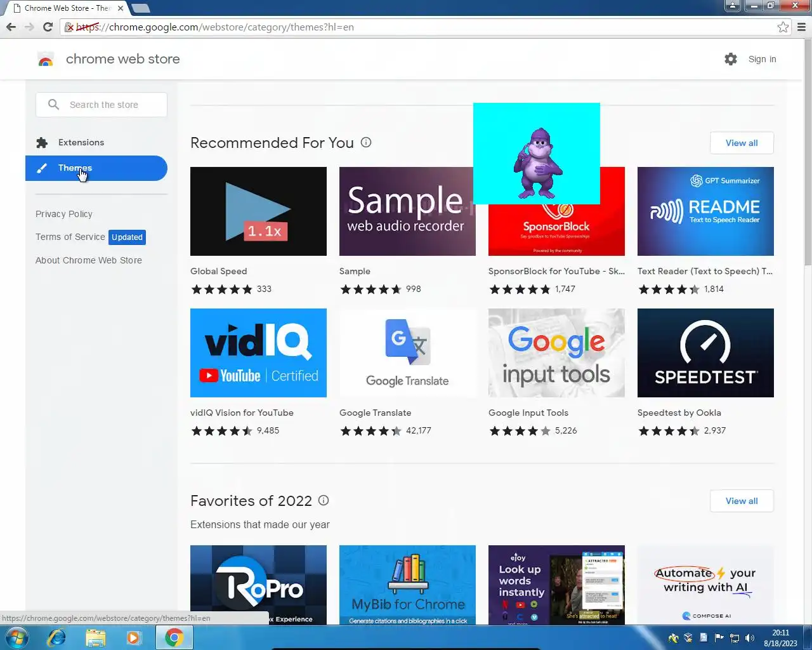Viewport: 812px width, 650px height.
Task: Open the vidIQ YouTube Certified thumbnail
Action: click(258, 353)
